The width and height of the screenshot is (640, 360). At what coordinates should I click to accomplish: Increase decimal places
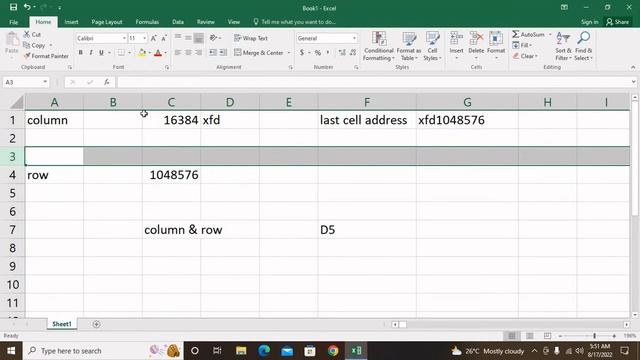[342, 53]
